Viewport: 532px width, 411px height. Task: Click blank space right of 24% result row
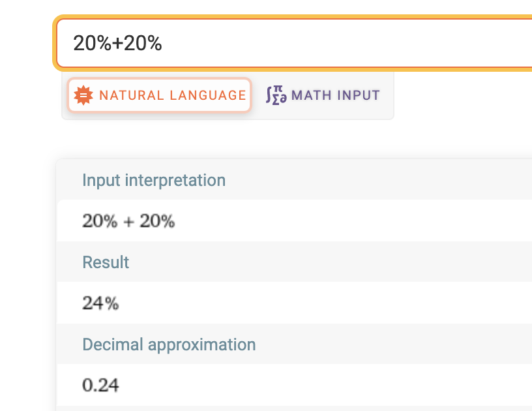click(326, 303)
